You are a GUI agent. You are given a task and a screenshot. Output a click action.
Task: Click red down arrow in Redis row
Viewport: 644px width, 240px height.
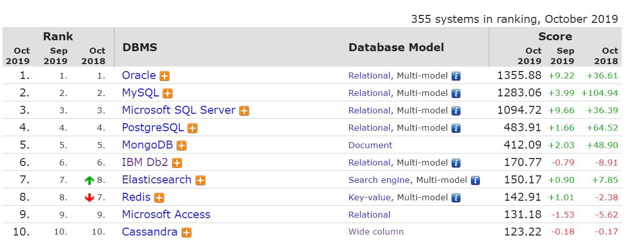pos(90,198)
